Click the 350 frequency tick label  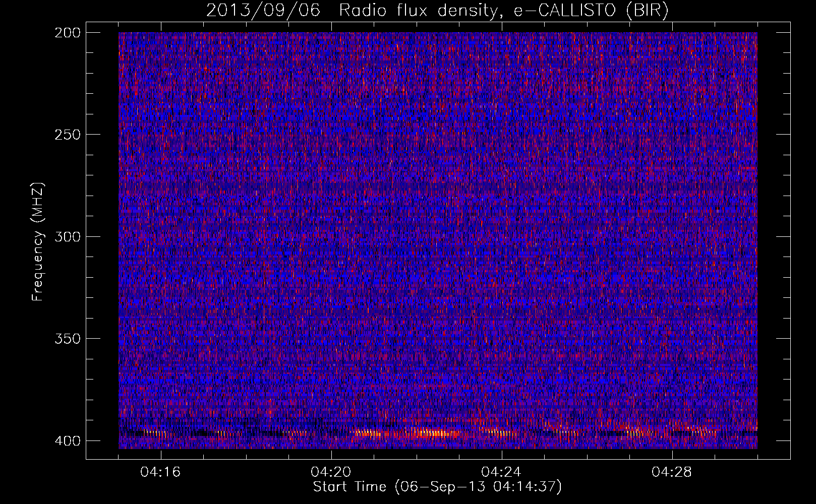[67, 339]
